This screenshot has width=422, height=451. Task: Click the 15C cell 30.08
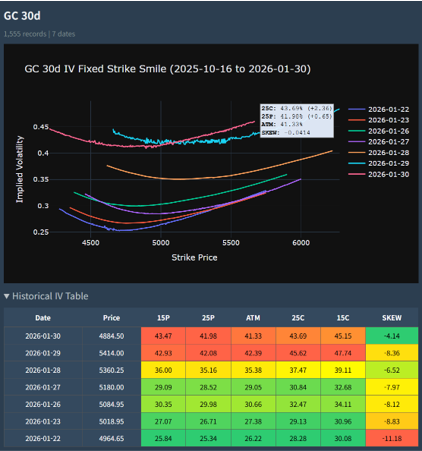pos(343,438)
